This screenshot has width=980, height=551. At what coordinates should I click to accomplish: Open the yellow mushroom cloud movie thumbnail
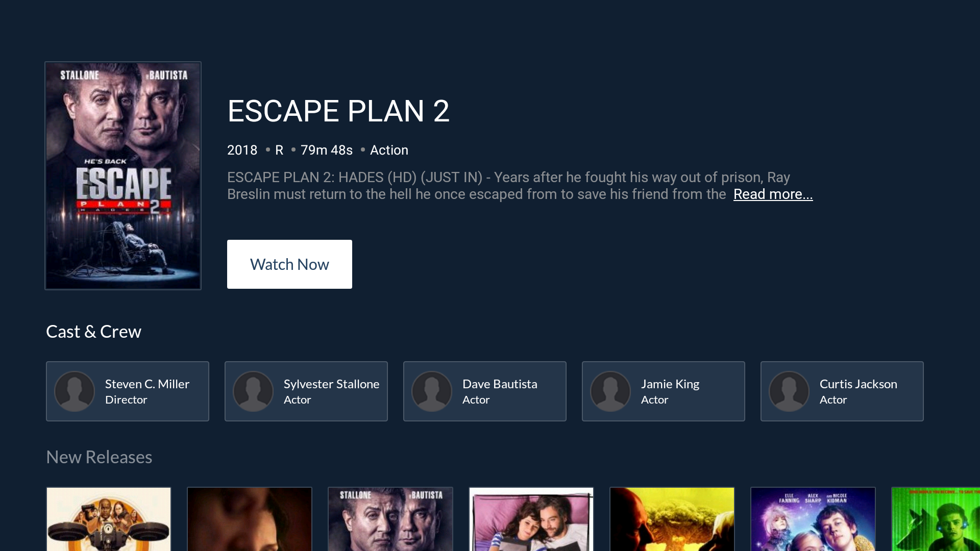click(672, 519)
